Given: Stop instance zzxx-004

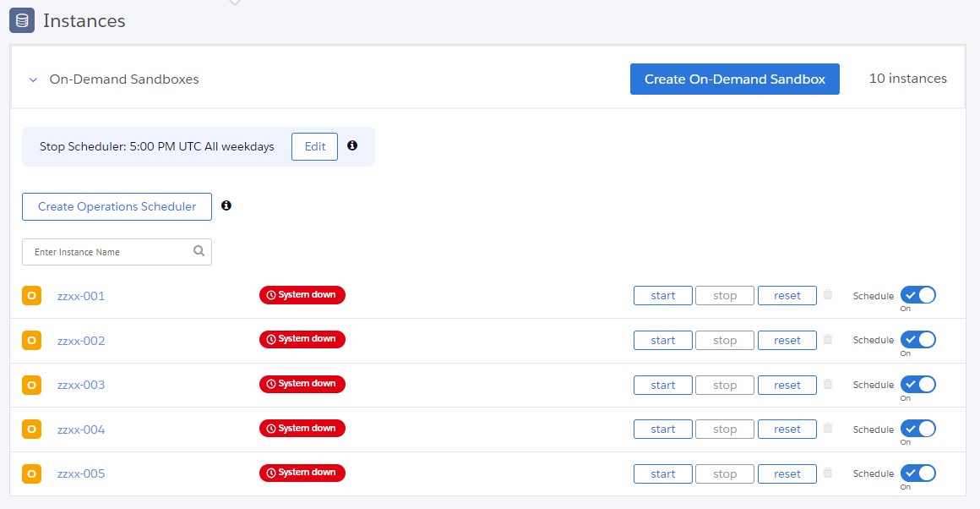Looking at the screenshot, I should [725, 429].
